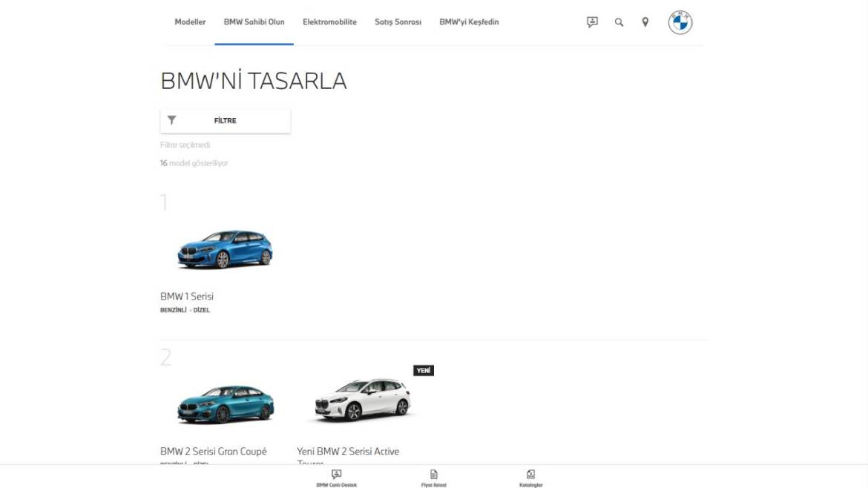
Task: Select the white Active Tourer car image
Action: [x=361, y=402]
